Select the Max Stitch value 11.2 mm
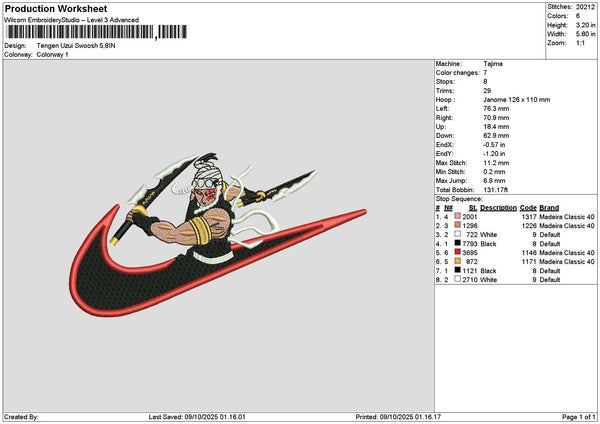The height and width of the screenshot is (424, 600). point(496,163)
